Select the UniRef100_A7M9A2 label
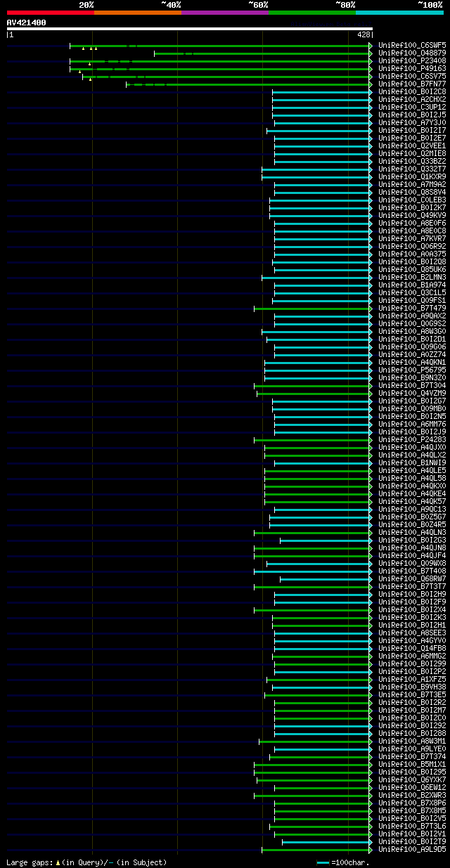450x868 pixels. point(412,184)
